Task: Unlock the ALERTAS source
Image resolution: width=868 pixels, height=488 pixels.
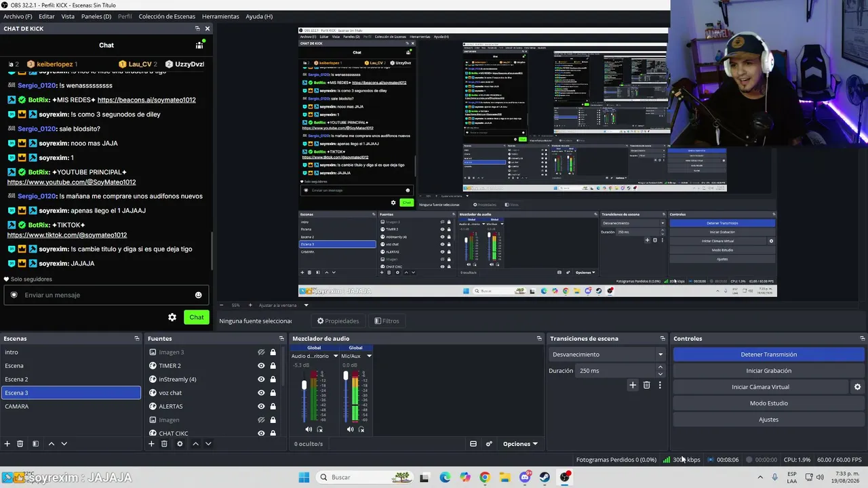Action: pos(273,407)
